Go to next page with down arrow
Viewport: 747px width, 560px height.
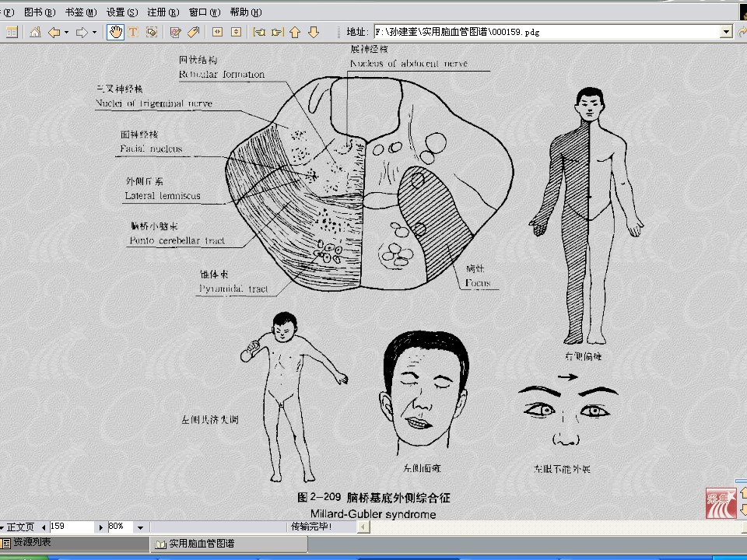314,32
